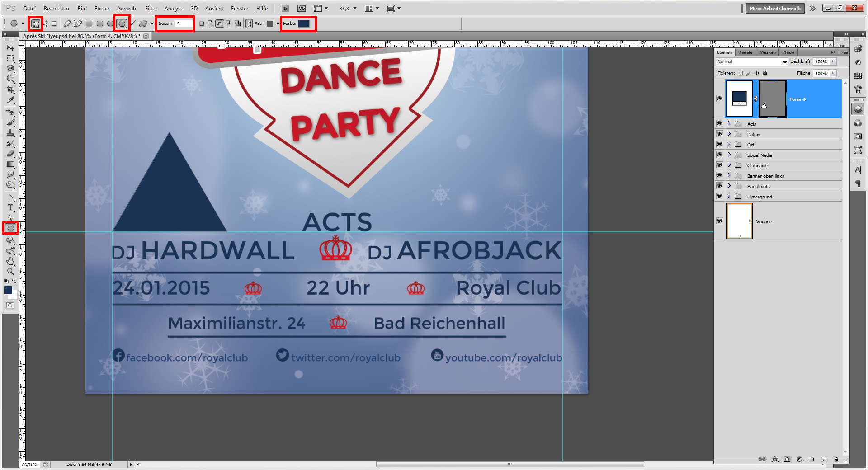
Task: Switch to the Pfade tab
Action: point(788,52)
